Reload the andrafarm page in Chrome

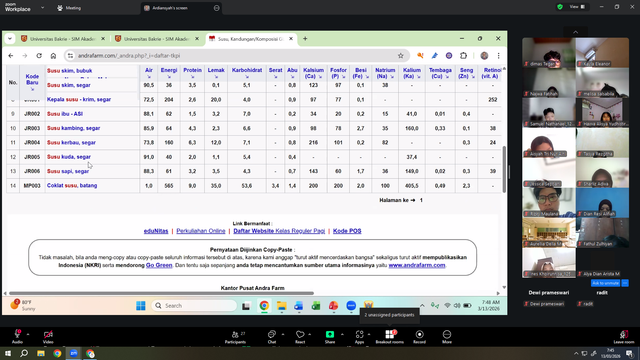pyautogui.click(x=39, y=56)
